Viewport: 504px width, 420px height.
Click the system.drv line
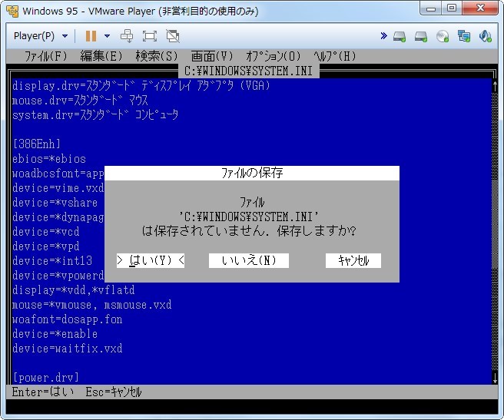point(95,115)
